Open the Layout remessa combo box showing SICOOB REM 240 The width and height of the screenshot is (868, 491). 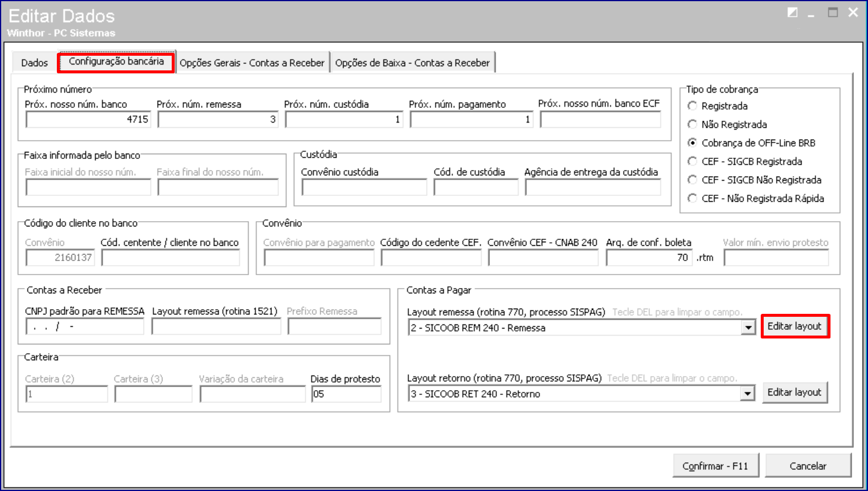(581, 328)
